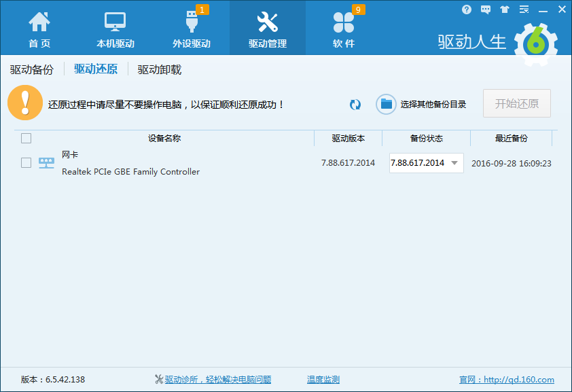Expand the backup version 7.88.617.2014 dropdown
The width and height of the screenshot is (572, 392).
tap(454, 163)
